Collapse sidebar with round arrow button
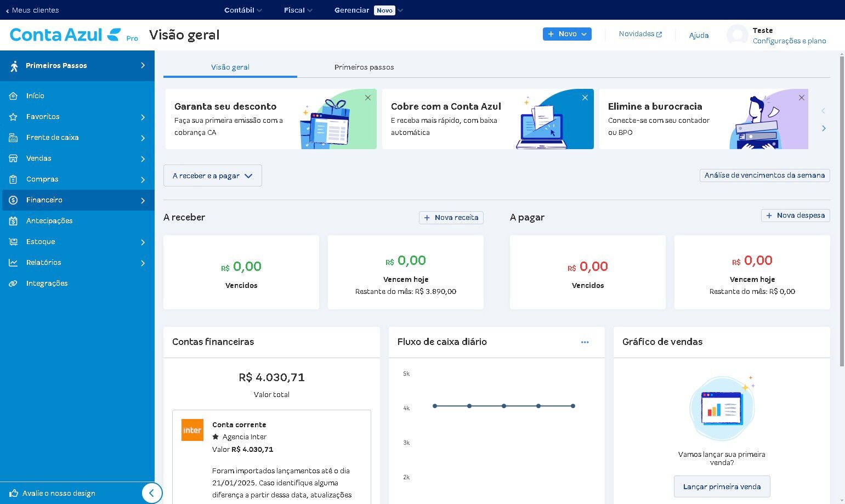 [x=152, y=492]
